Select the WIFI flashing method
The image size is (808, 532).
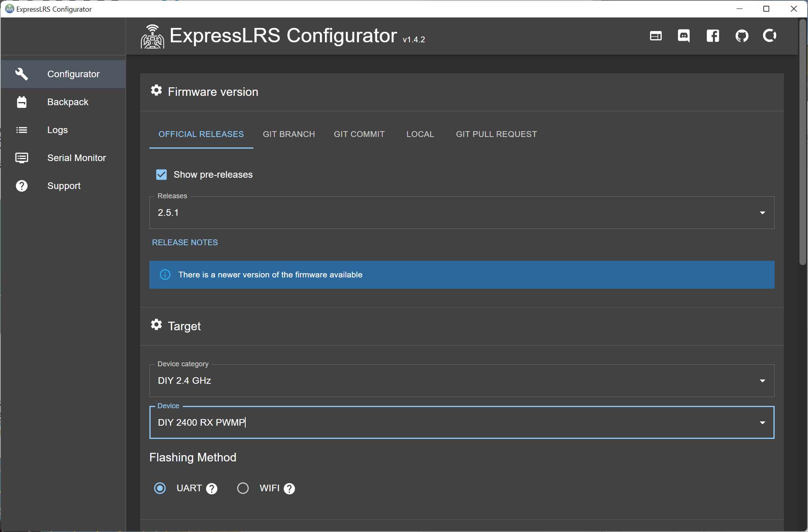click(x=243, y=488)
